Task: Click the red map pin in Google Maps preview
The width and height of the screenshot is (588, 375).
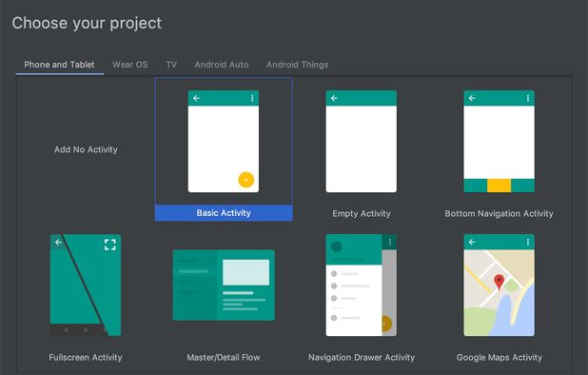Action: pyautogui.click(x=500, y=282)
